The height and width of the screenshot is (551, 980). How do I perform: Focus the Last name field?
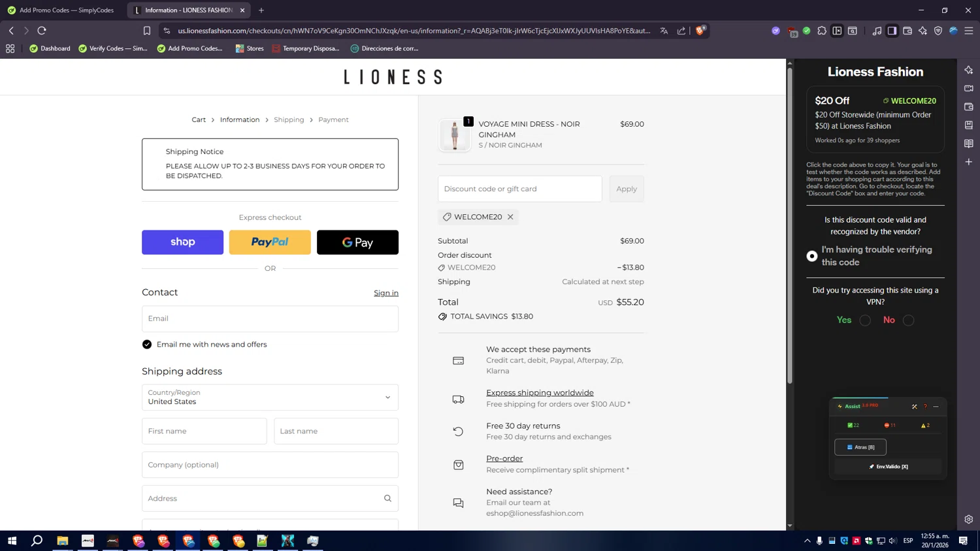336,431
